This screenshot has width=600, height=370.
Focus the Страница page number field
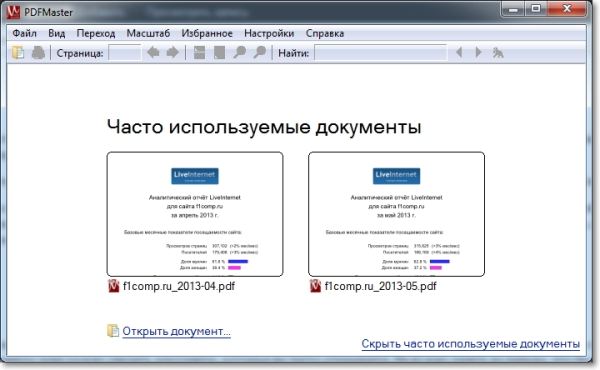pyautogui.click(x=125, y=53)
